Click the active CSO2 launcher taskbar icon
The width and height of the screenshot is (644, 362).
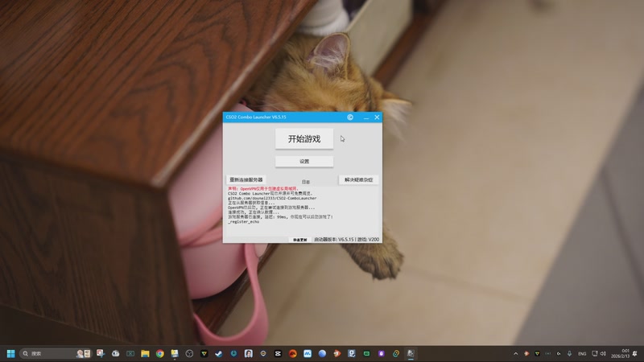(411, 353)
